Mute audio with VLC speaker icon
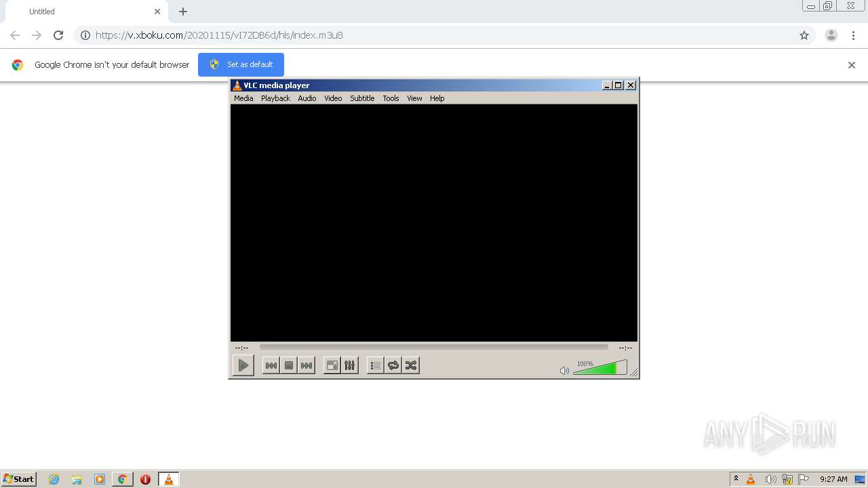This screenshot has width=868, height=488. tap(564, 371)
